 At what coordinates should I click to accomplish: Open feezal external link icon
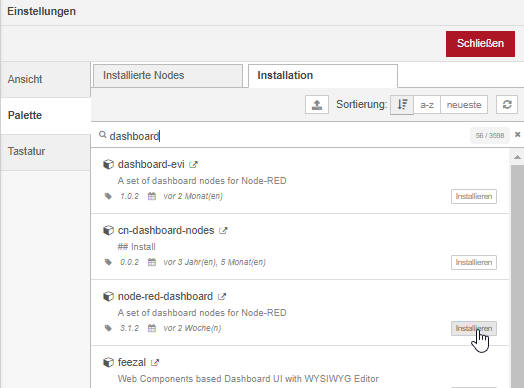point(155,362)
